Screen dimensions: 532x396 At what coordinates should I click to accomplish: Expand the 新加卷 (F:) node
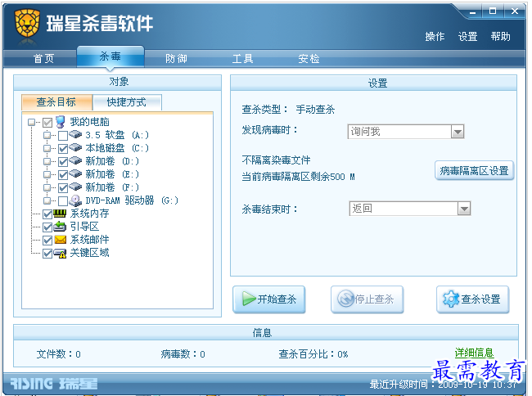pos(47,187)
